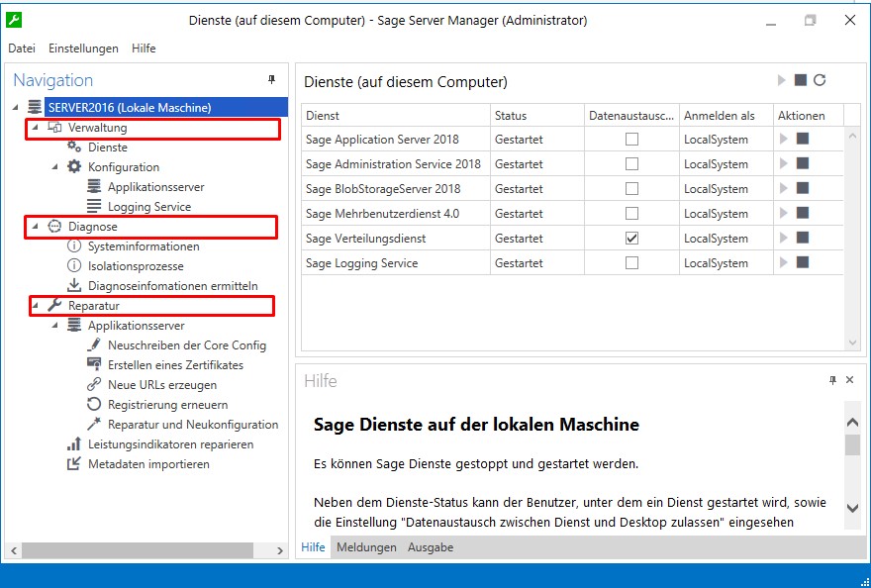Stop Sage Verteilungsdienst using its stop icon
The height and width of the screenshot is (588, 871).
pos(803,239)
